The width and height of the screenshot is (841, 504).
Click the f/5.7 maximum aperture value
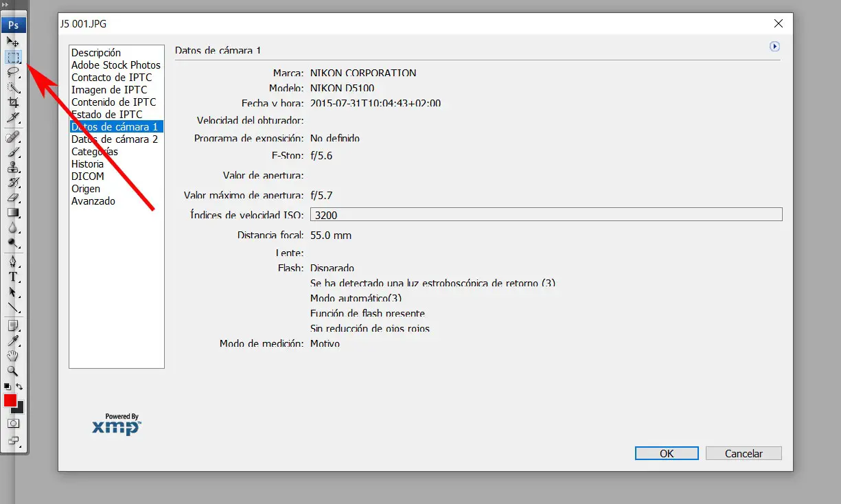pyautogui.click(x=321, y=196)
